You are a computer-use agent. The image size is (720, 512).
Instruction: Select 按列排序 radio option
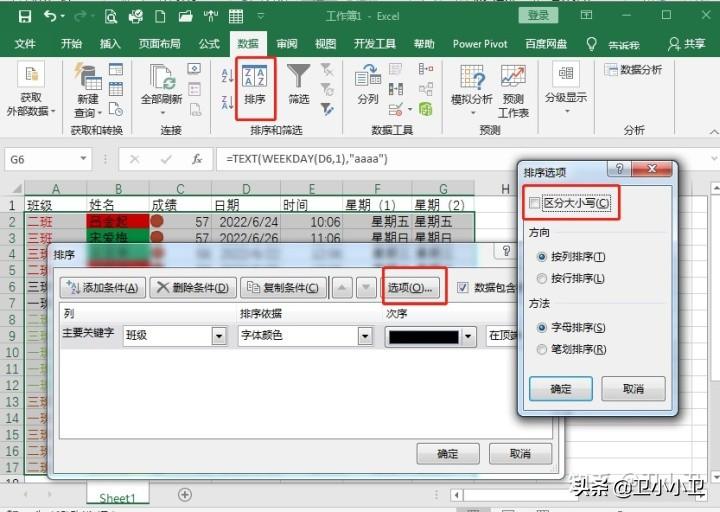(x=542, y=257)
